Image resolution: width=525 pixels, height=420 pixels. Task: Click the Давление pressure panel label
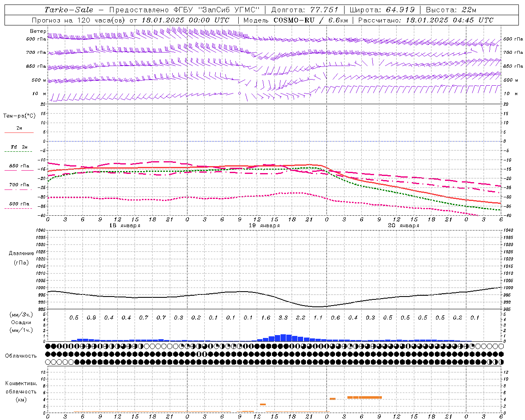21,253
